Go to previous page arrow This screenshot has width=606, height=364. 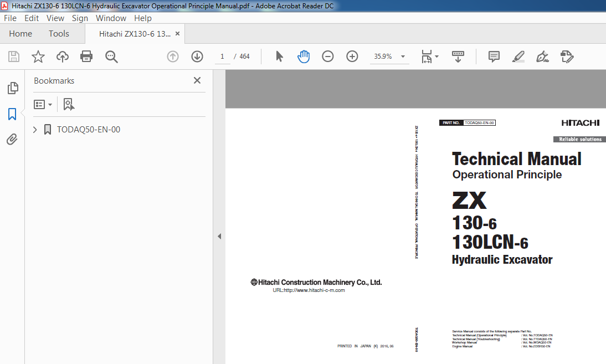click(173, 57)
